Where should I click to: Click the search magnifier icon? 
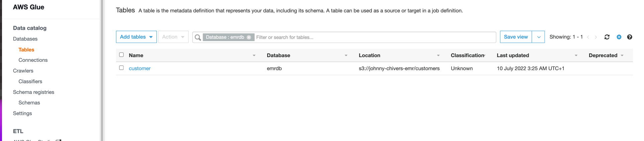[x=198, y=37]
